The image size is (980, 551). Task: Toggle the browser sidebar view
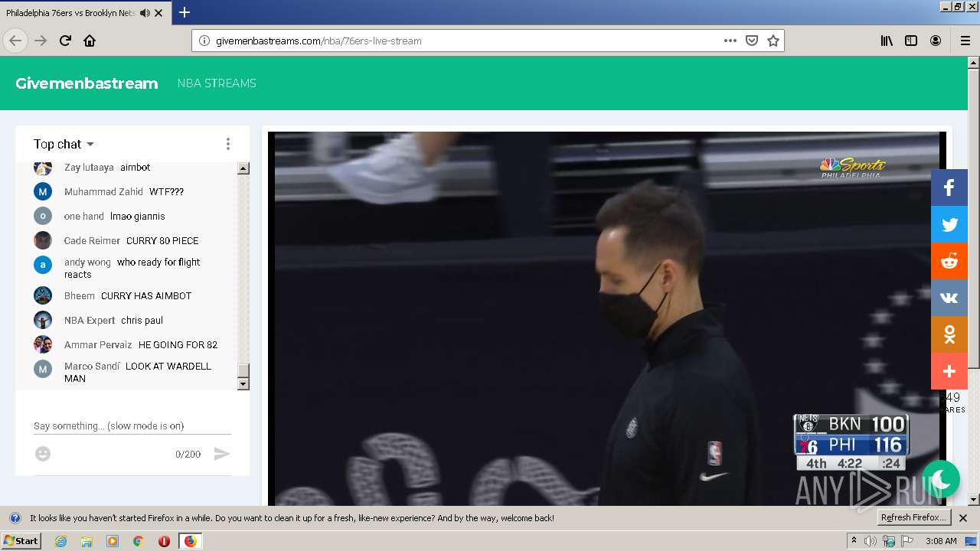tap(911, 41)
